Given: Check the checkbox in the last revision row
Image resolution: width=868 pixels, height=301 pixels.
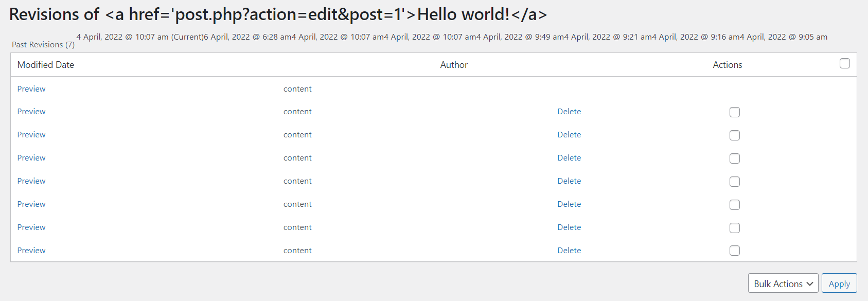Looking at the screenshot, I should (x=734, y=251).
